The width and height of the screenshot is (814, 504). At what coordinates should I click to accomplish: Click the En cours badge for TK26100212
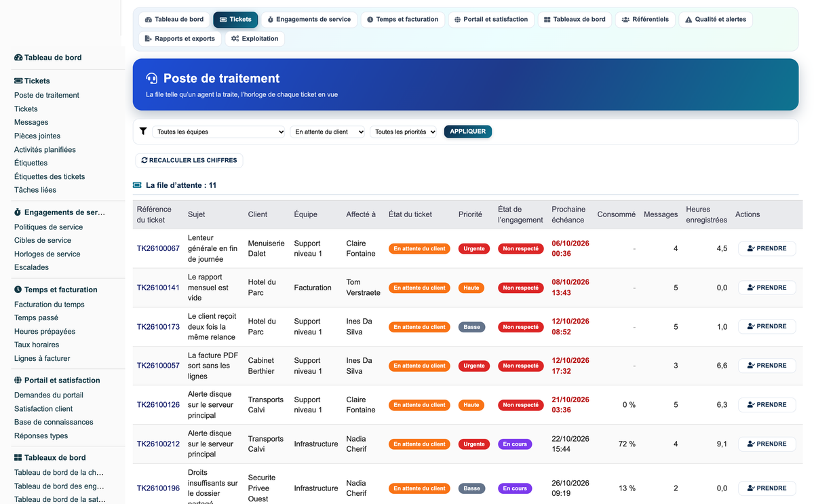click(515, 444)
